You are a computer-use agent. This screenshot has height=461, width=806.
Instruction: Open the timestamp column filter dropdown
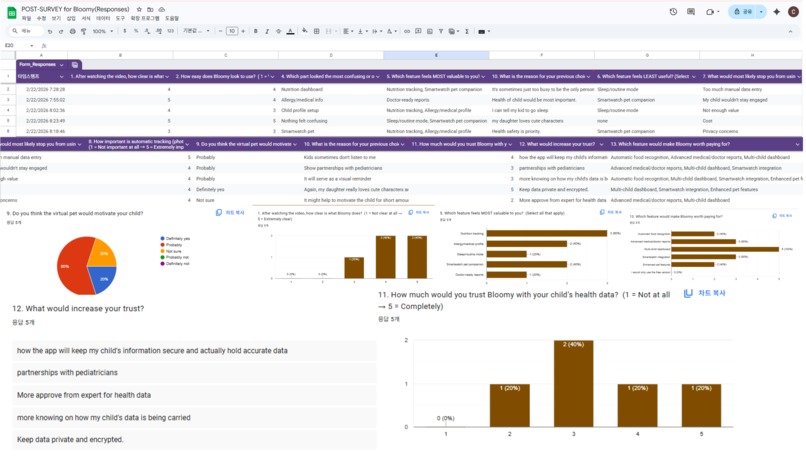pyautogui.click(x=62, y=77)
